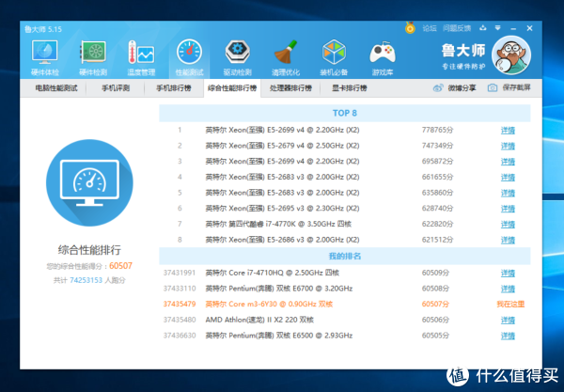Open 详情 for the 661655分 entry
Viewport: 564px width, 392px height.
(x=508, y=178)
